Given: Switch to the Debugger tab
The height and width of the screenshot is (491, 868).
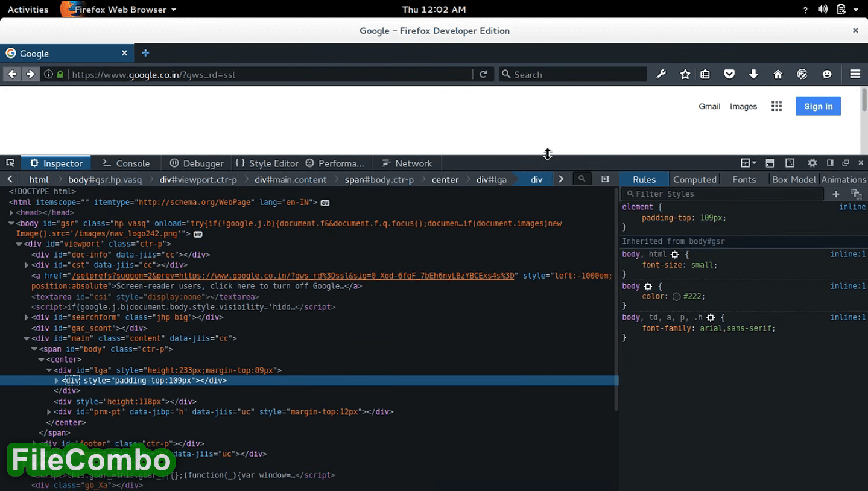Looking at the screenshot, I should (x=197, y=163).
